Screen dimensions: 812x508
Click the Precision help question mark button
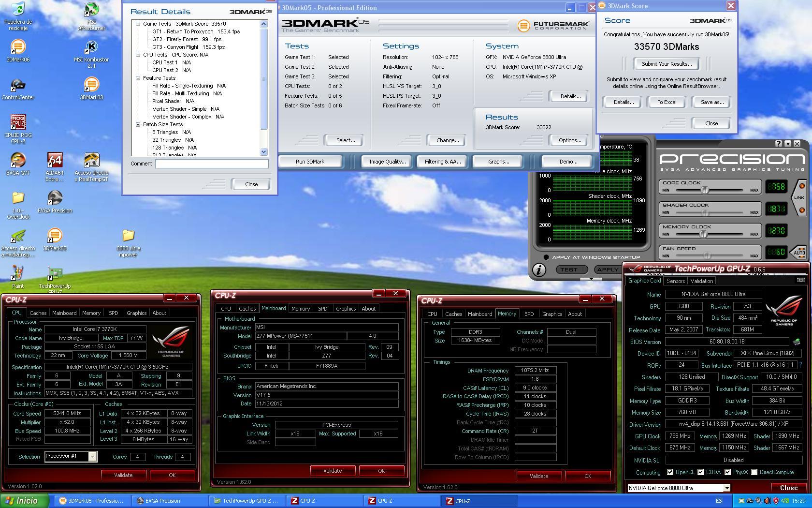click(778, 144)
